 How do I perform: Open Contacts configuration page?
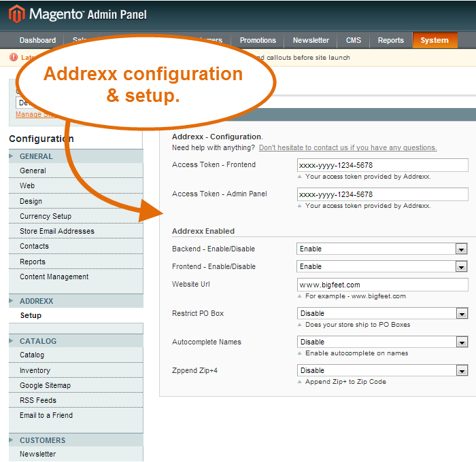tap(76, 246)
